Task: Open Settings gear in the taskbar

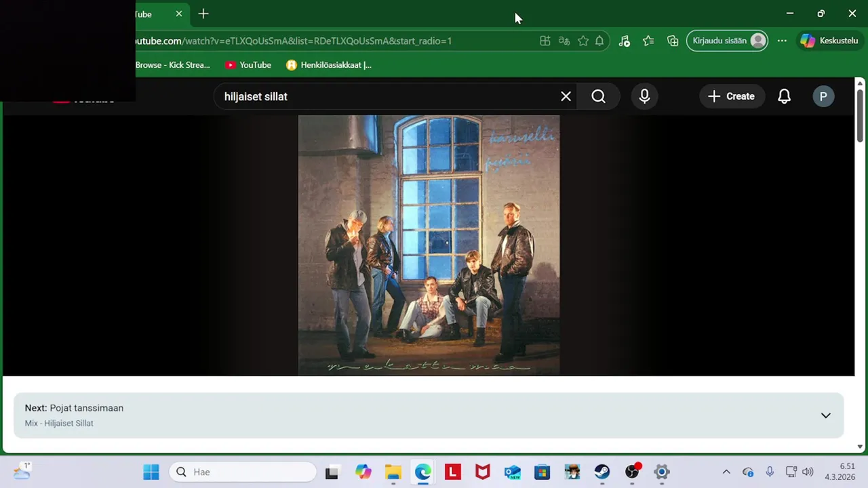Action: (x=662, y=472)
